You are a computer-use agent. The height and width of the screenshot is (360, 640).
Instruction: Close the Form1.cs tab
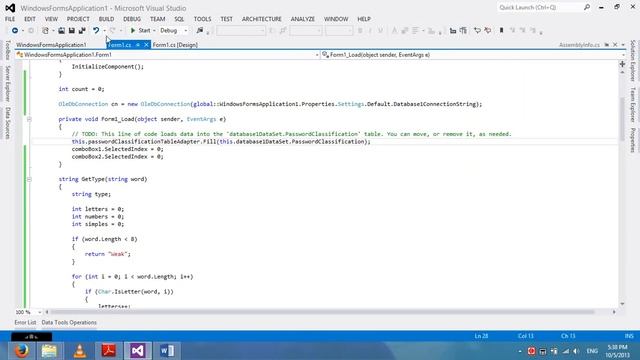[146, 45]
